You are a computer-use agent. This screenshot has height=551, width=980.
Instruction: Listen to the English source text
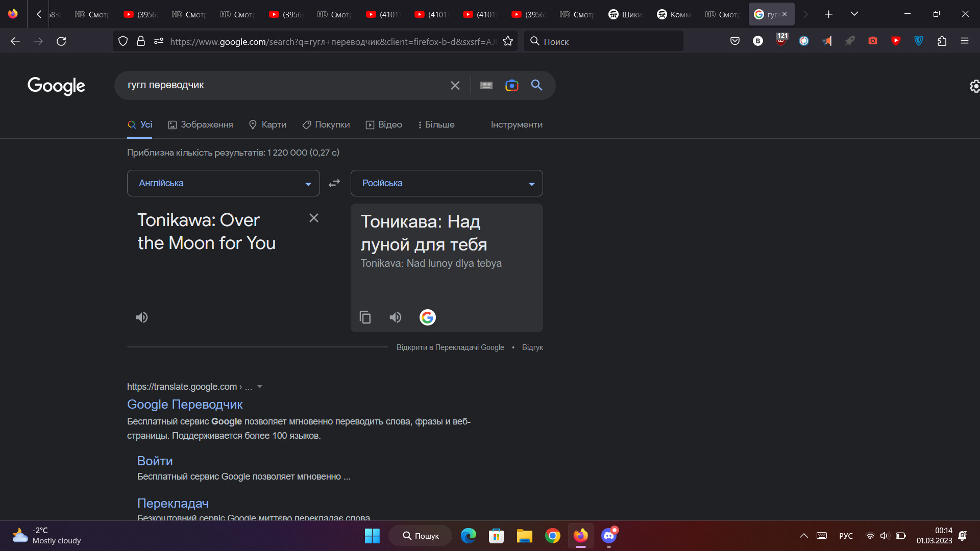[142, 317]
